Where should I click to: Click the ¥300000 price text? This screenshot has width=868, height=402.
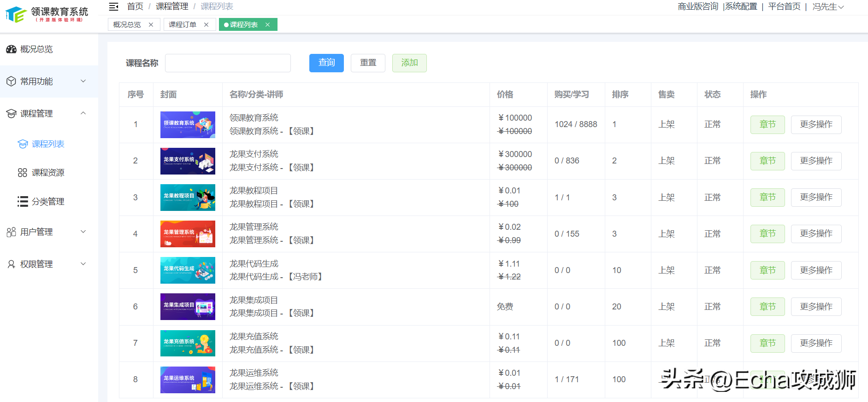pyautogui.click(x=515, y=154)
